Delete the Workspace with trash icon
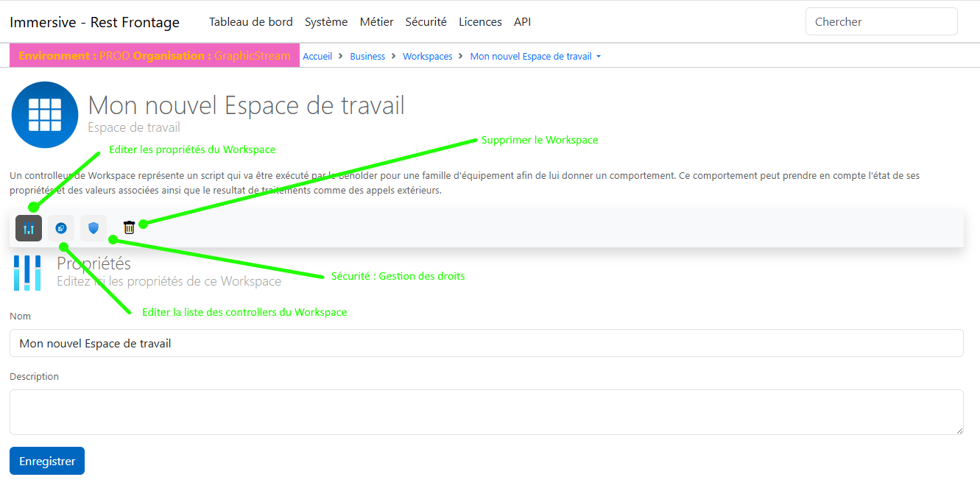980x502 pixels. [129, 227]
